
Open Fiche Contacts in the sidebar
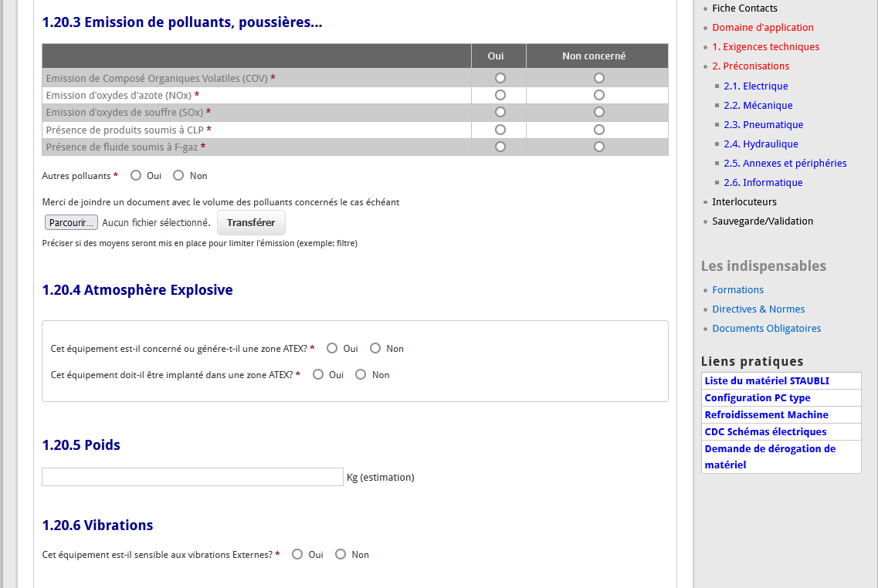coord(744,8)
